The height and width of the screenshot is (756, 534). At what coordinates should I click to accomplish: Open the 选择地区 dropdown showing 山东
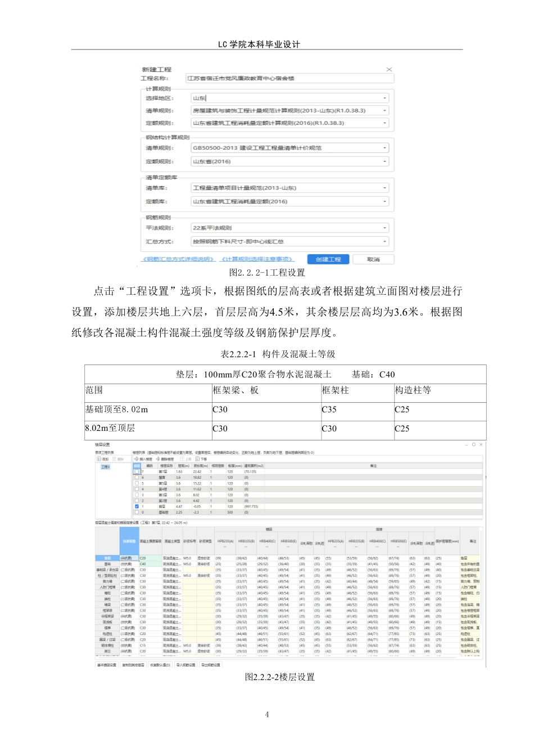click(x=385, y=97)
